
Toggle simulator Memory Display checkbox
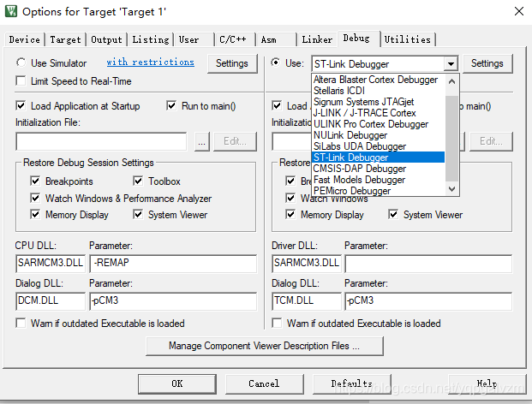pos(35,215)
